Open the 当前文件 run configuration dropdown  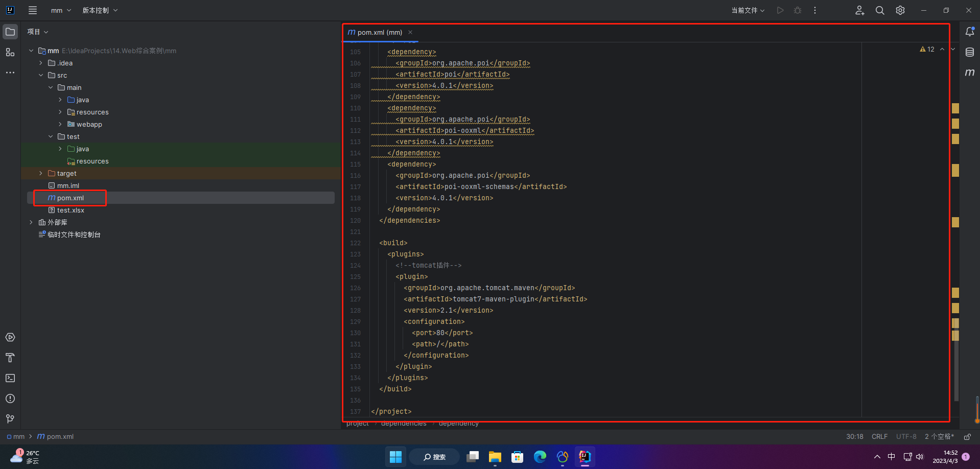pos(748,10)
